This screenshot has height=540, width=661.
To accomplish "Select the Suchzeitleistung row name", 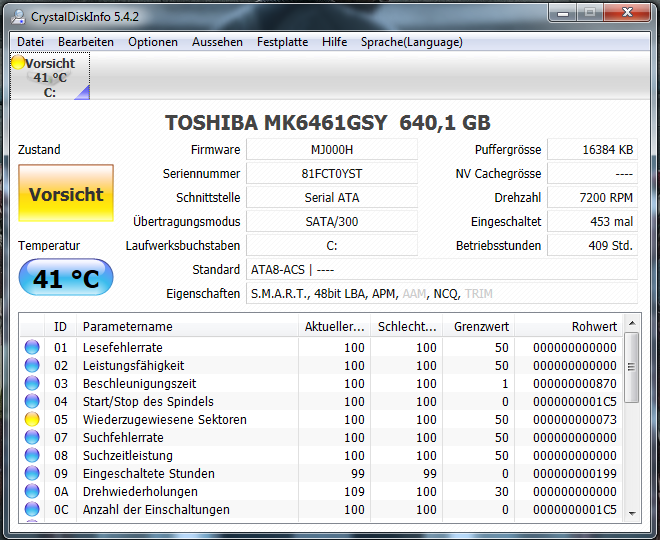I will tap(128, 456).
